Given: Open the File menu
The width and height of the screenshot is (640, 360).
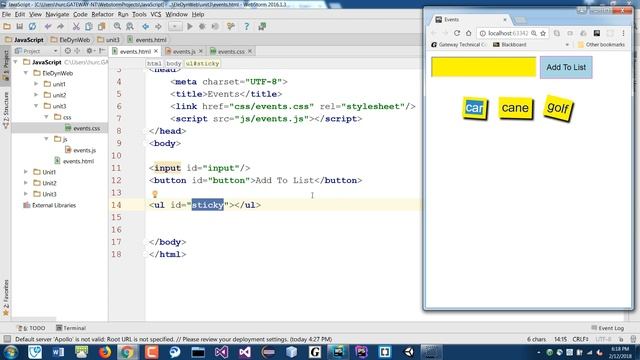Looking at the screenshot, I should coord(6,14).
